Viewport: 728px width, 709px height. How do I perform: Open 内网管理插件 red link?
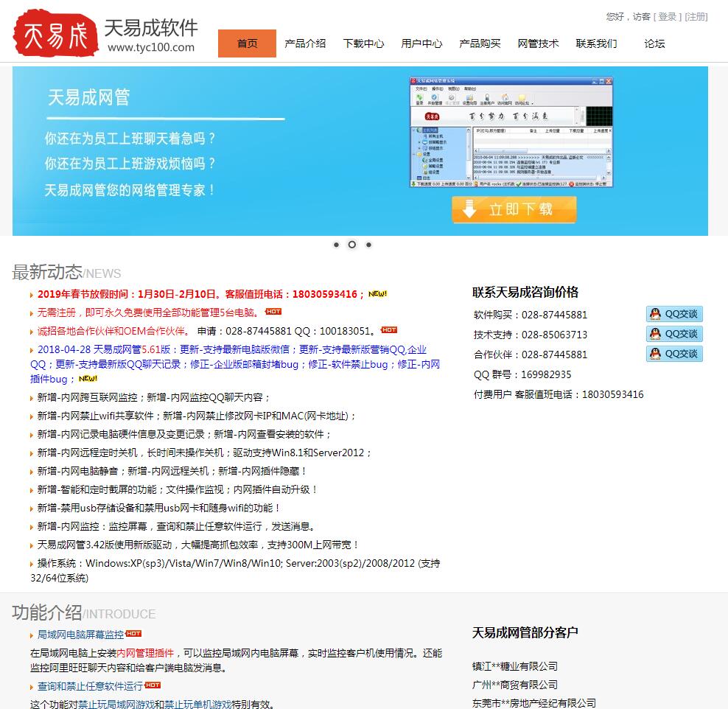pos(145,653)
